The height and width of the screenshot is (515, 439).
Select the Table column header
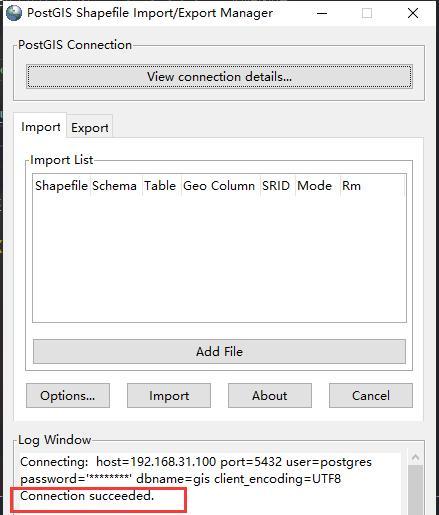160,186
